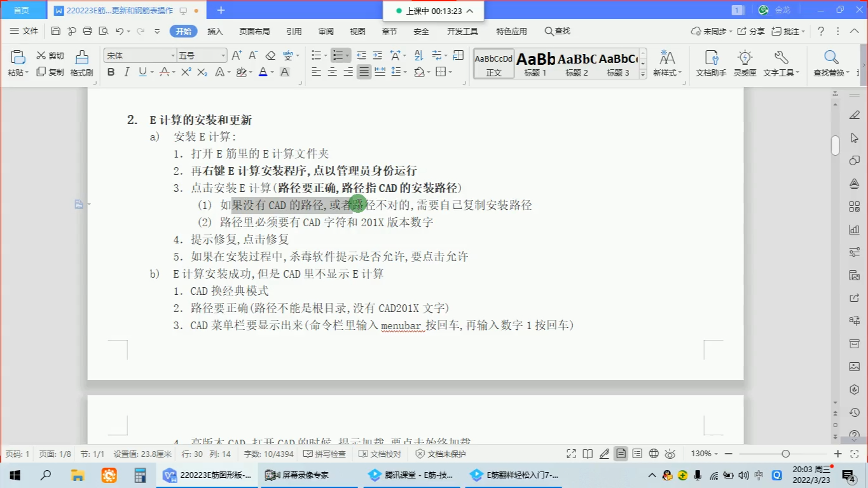Open the bullet list dropdown arrow
The image size is (868, 488).
(325, 56)
